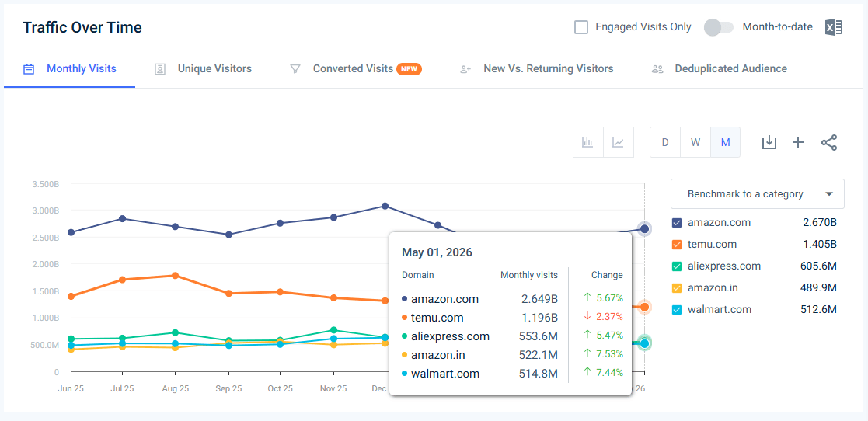Share the traffic chart
This screenshot has width=868, height=421.
click(x=828, y=142)
